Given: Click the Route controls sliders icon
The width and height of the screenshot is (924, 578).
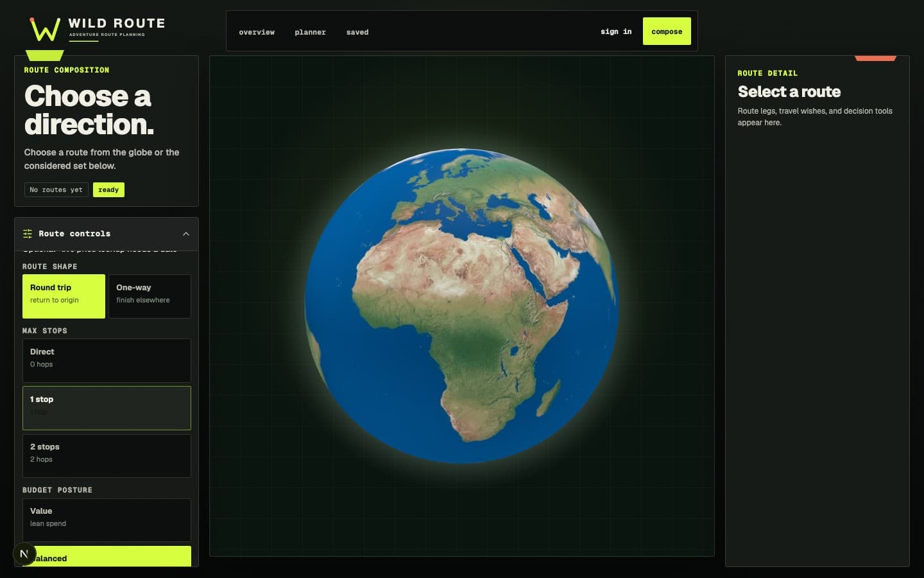Looking at the screenshot, I should click(28, 234).
